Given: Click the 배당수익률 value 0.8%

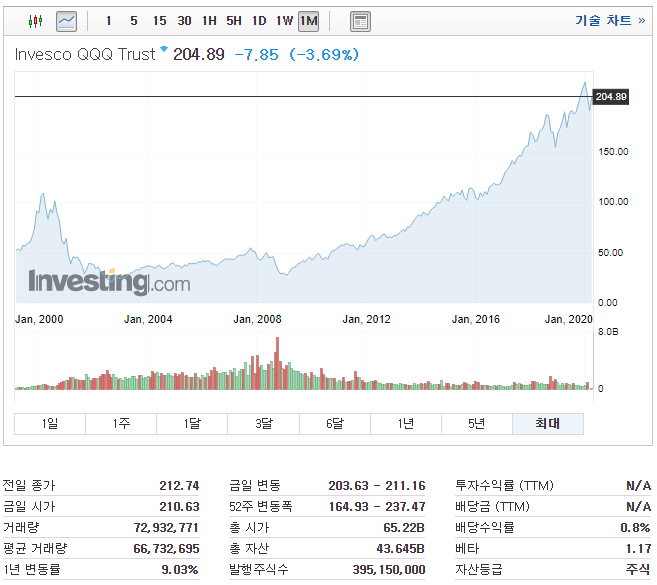Looking at the screenshot, I should [x=635, y=528].
